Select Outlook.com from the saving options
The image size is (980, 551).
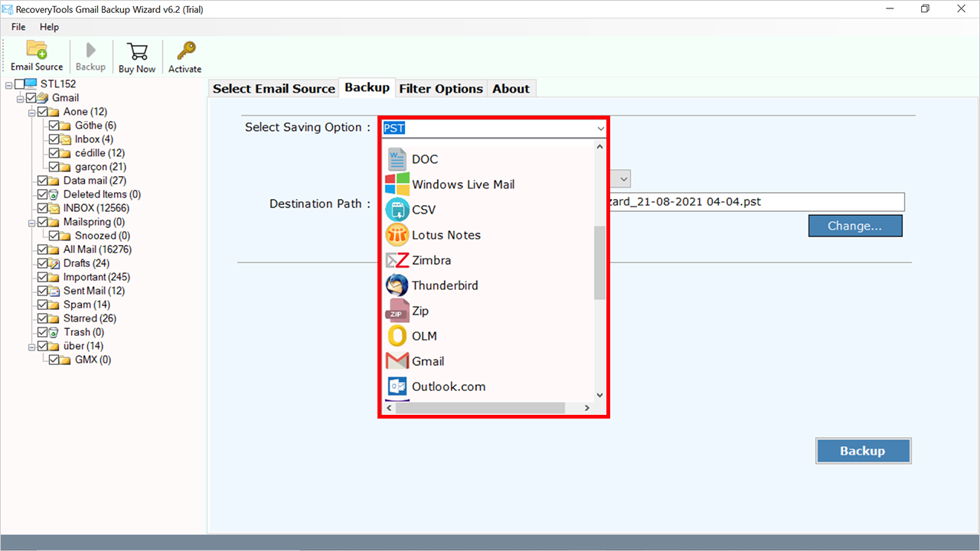coord(448,386)
